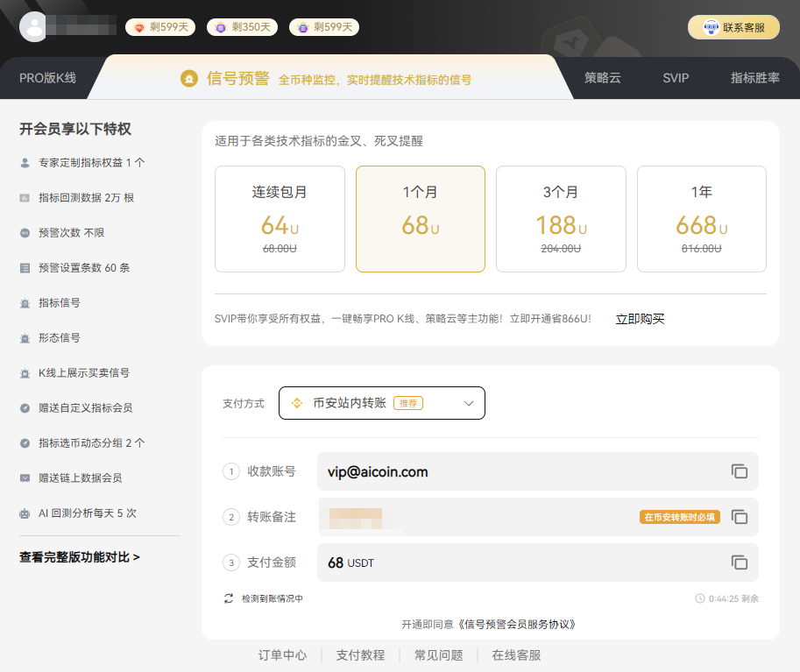The width and height of the screenshot is (800, 672).
Task: Expand 查看完整版功能对比 comparison
Action: (80, 557)
